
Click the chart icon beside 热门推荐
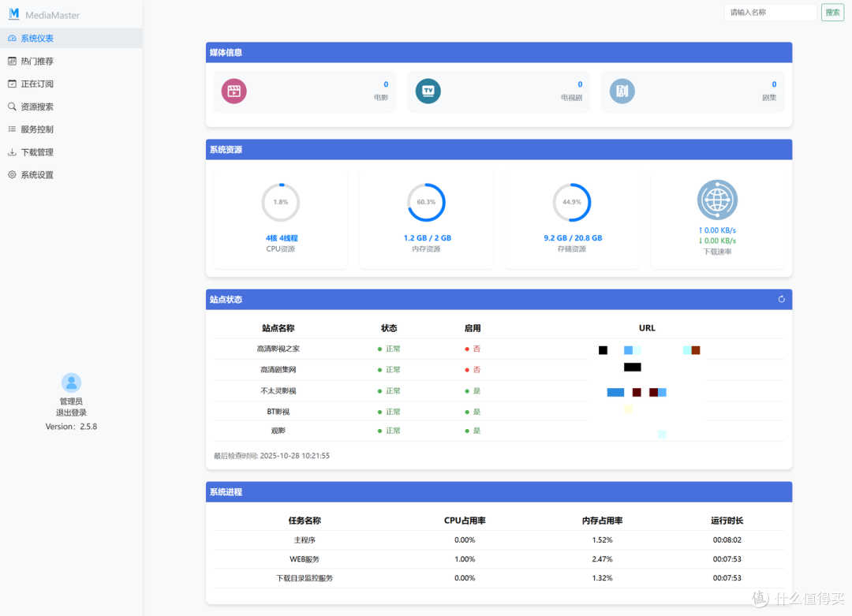click(12, 62)
